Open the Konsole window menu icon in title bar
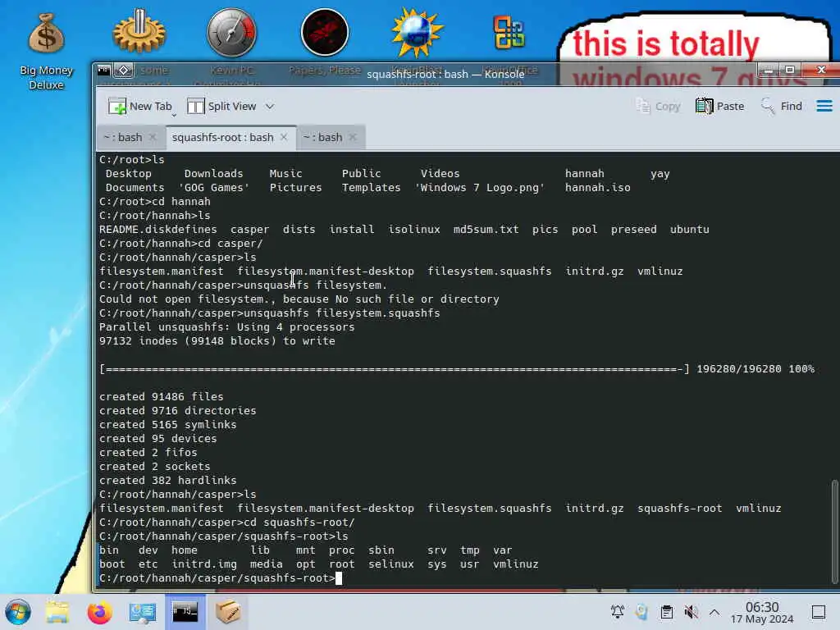Screen dimensions: 840x630 click(104, 71)
